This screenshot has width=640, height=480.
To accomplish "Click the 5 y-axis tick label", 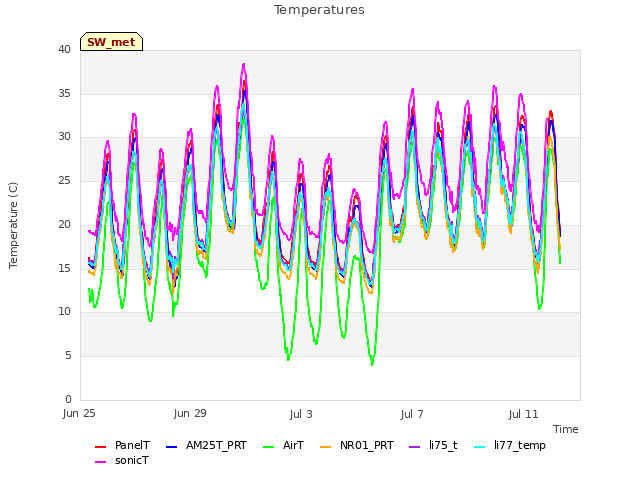I will pos(68,356).
